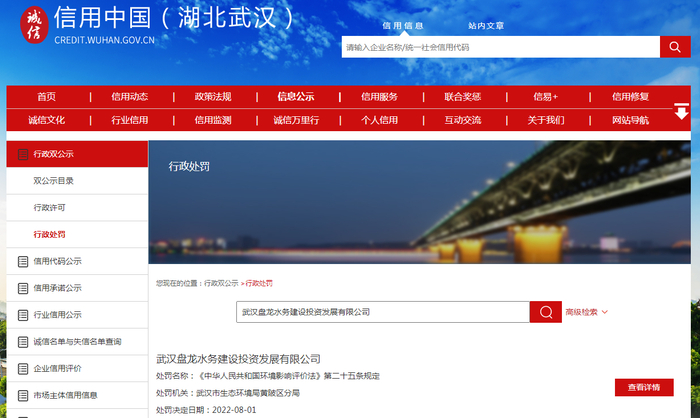Open the 行业信用 navigation item

(129, 120)
